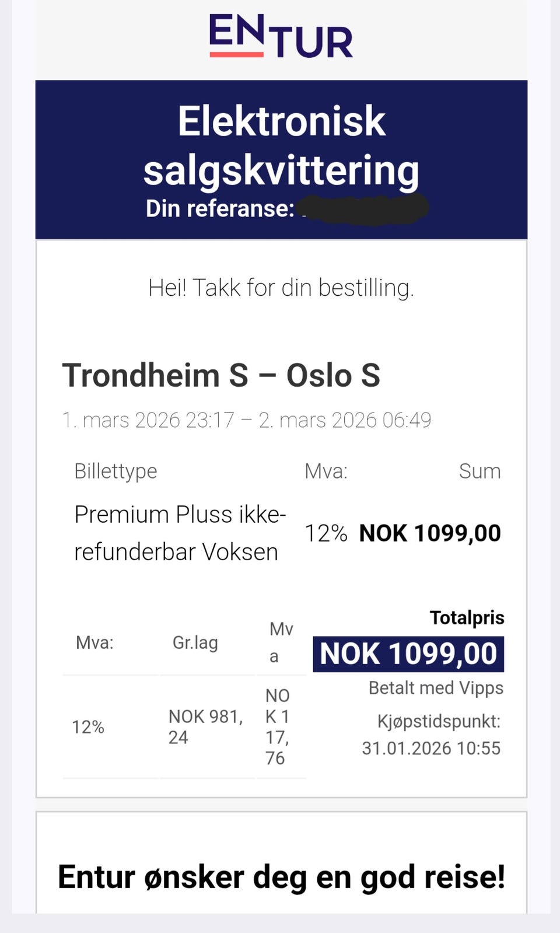Click the Totalpris label
Image resolution: width=560 pixels, height=933 pixels.
[x=467, y=617]
